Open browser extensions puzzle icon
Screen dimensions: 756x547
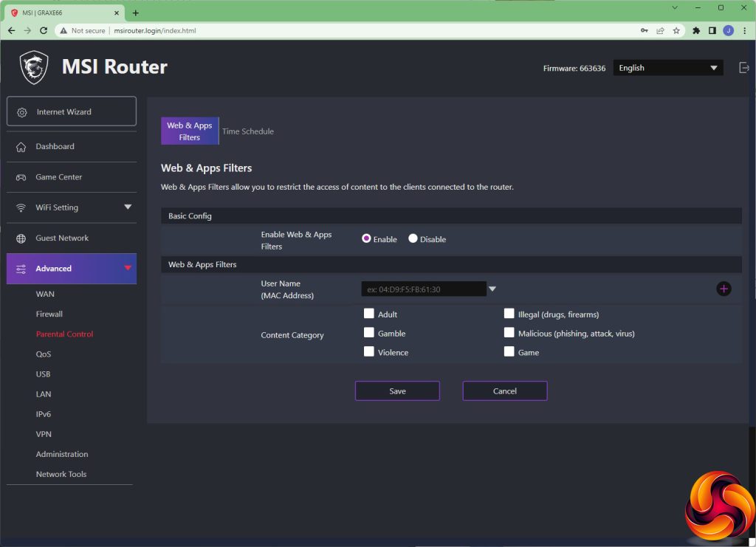(x=695, y=31)
